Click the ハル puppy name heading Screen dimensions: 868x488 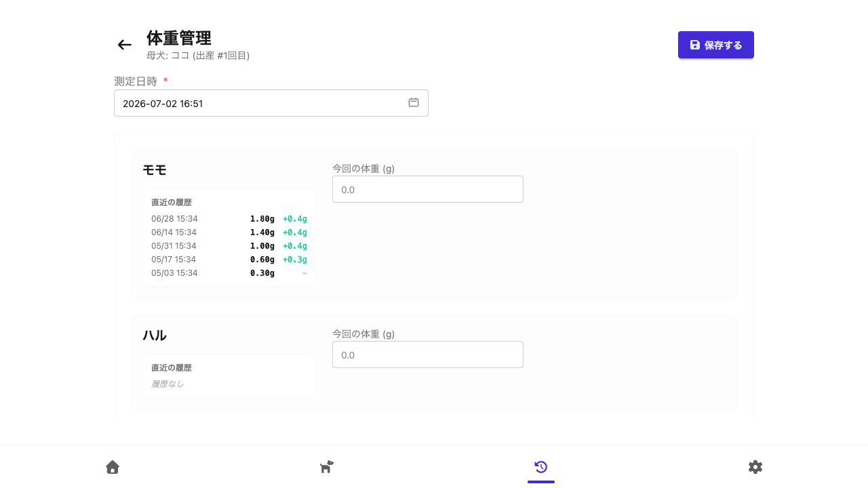(x=155, y=335)
